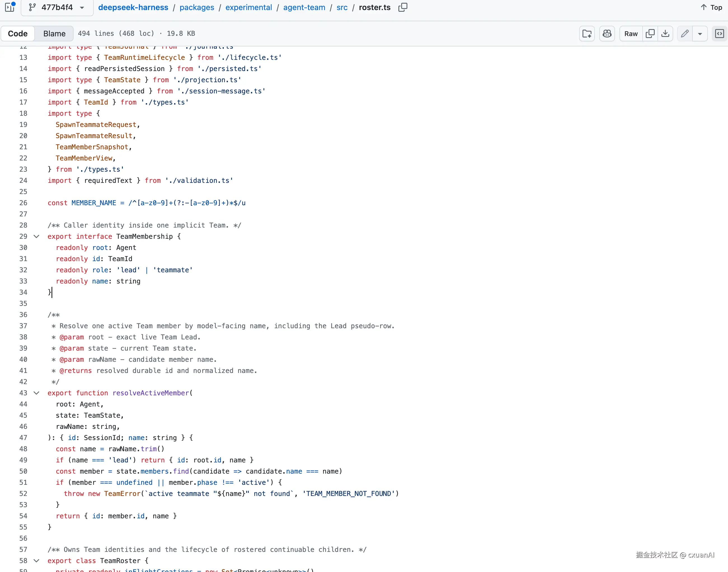
Task: Download the raw file
Action: [x=665, y=34]
